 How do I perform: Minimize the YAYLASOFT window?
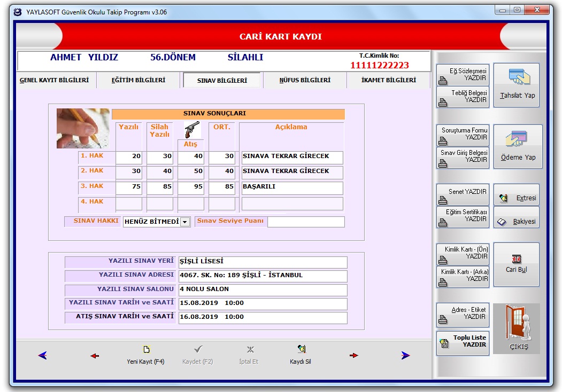(x=503, y=10)
